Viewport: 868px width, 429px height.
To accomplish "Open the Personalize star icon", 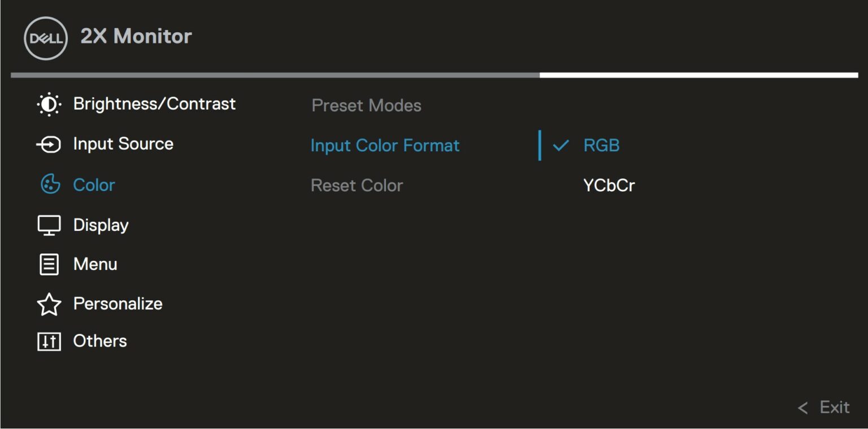I will pyautogui.click(x=50, y=303).
